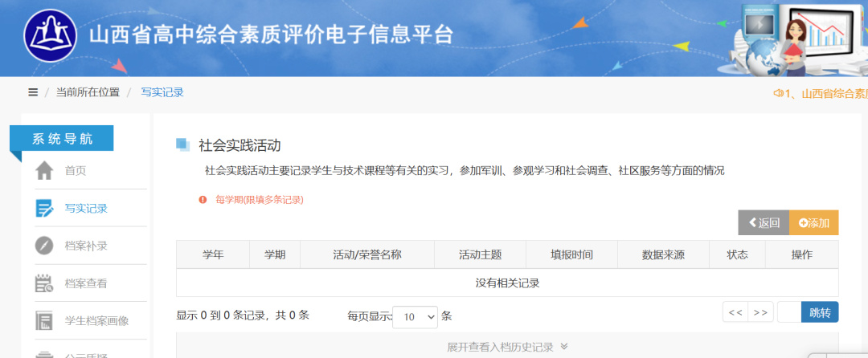Click the platform logo emblem
Image resolution: width=868 pixels, height=358 pixels.
click(x=50, y=35)
